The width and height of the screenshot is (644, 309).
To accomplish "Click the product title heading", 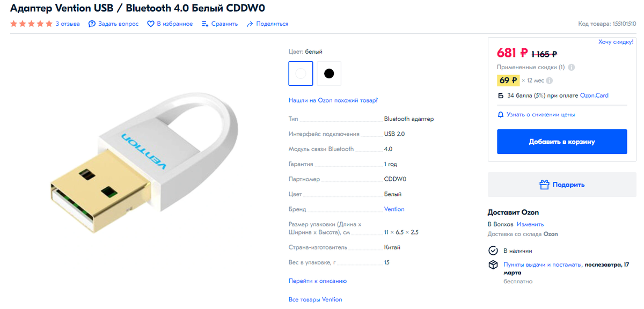I will click(x=138, y=8).
